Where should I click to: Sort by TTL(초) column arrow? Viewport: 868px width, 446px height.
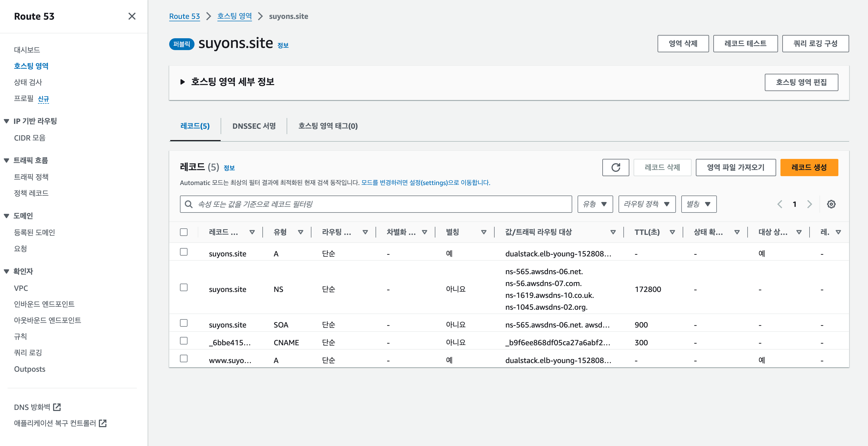point(672,232)
